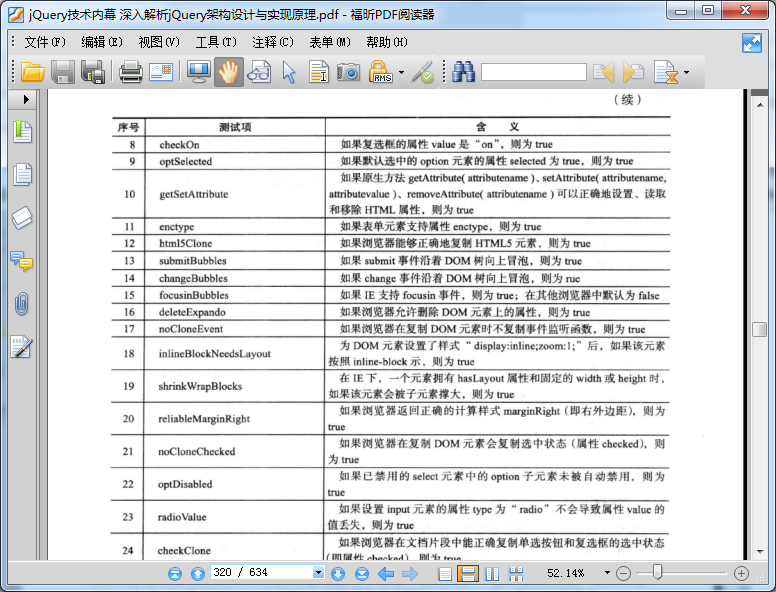
Task: Click the table cell radioValue
Action: (182, 517)
